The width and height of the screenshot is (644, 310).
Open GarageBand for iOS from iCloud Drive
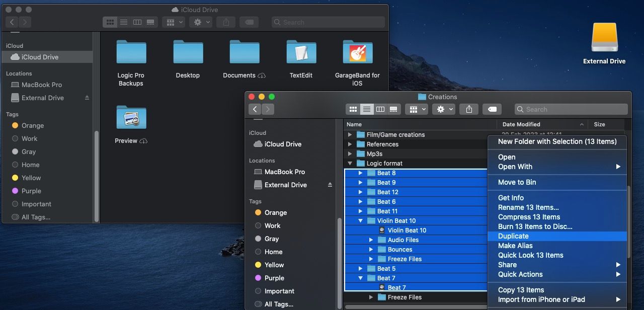point(357,52)
